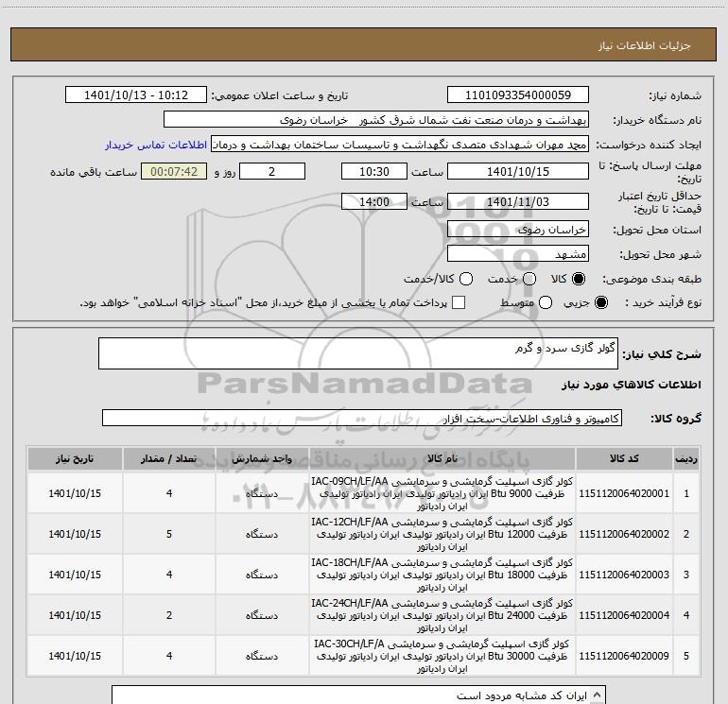
Task: Click the page header جزئیات اطلاعات نیاز
Action: (x=645, y=45)
